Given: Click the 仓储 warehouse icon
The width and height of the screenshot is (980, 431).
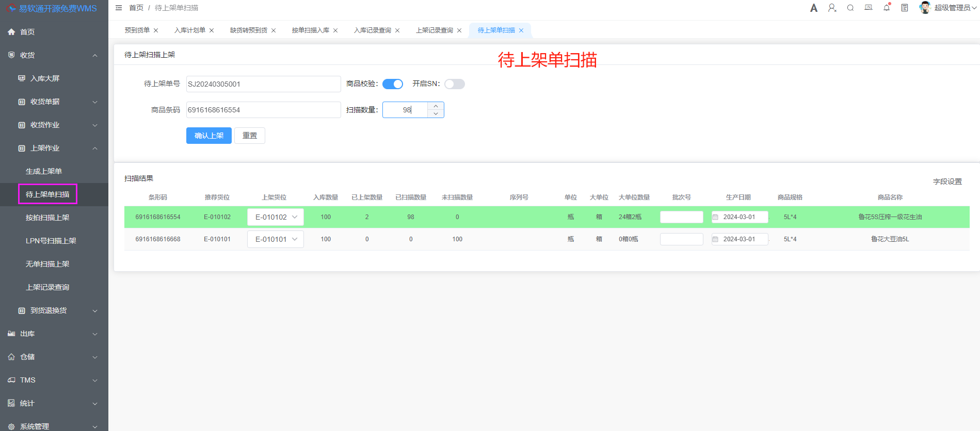Looking at the screenshot, I should point(11,357).
